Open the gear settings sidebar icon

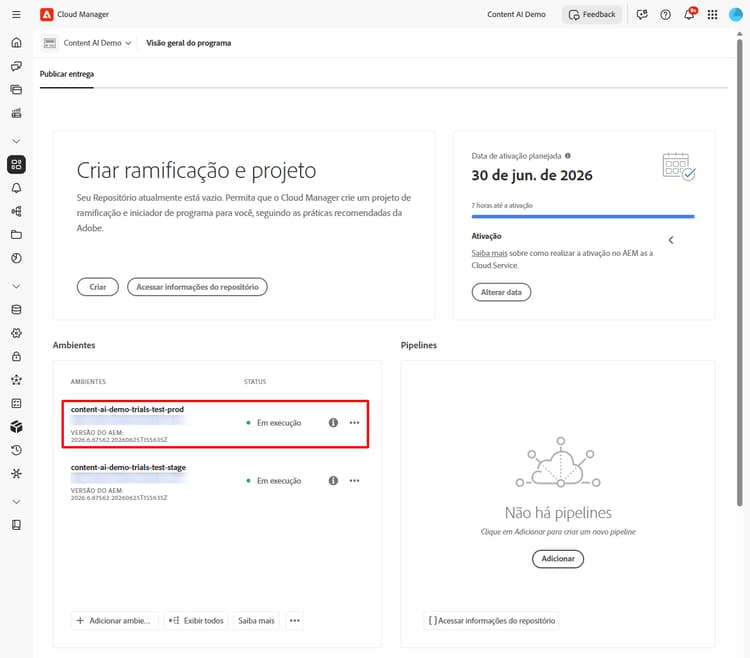[16, 333]
